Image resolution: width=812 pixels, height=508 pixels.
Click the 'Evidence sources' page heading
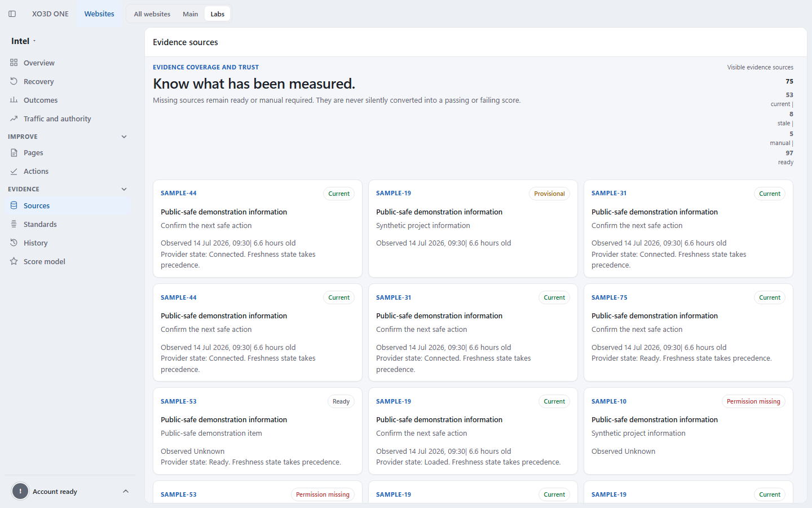pyautogui.click(x=186, y=42)
